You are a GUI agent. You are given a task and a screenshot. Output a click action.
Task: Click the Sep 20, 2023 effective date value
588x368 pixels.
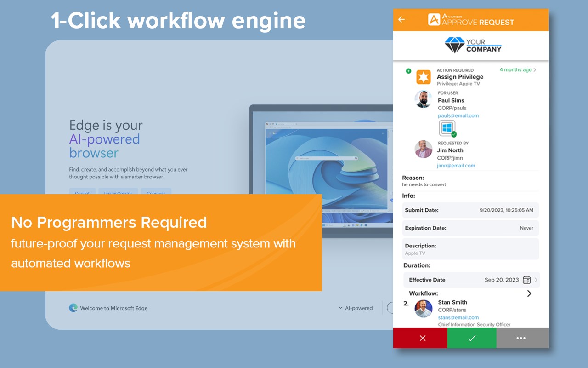502,280
